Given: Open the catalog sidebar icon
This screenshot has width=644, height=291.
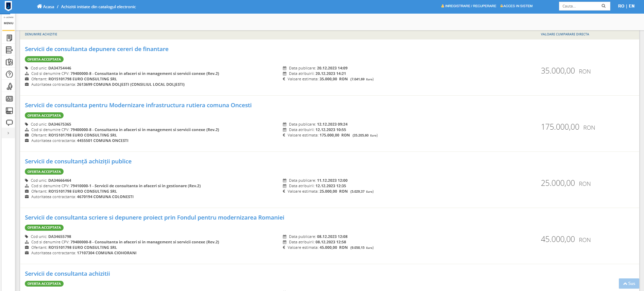Looking at the screenshot, I should point(9,111).
